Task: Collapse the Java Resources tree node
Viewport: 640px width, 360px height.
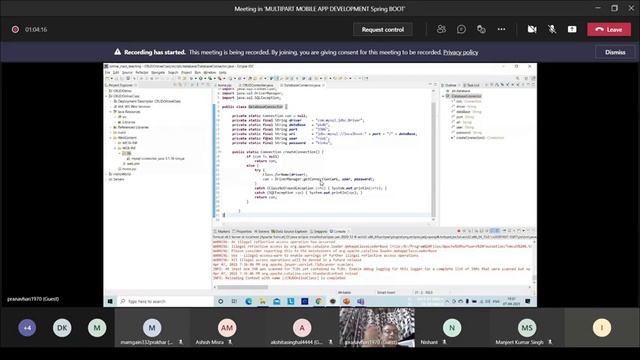Action: coord(110,112)
